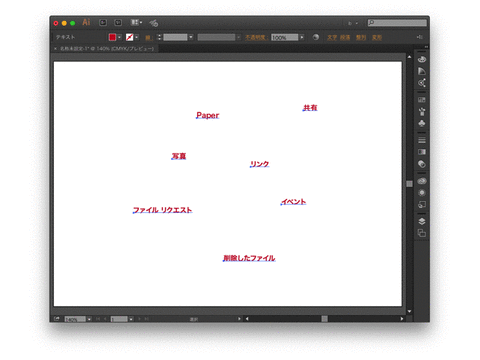The width and height of the screenshot is (480, 360).
Task: Click the stroke none swatch
Action: click(x=130, y=37)
